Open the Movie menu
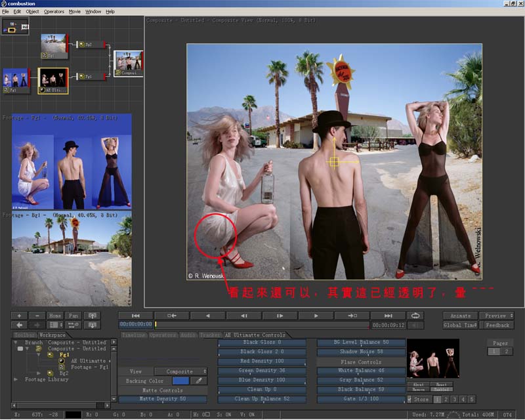The image size is (525, 420). coord(75,11)
